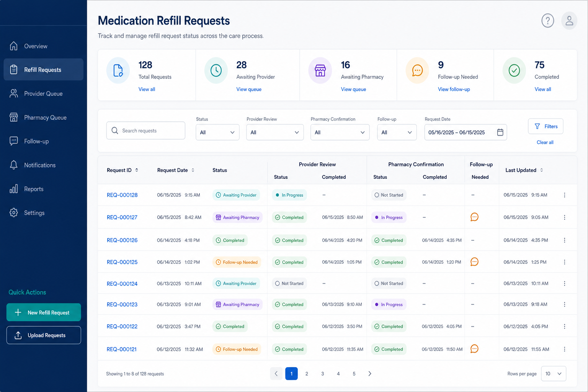Click the Clear all filters link

click(x=545, y=142)
